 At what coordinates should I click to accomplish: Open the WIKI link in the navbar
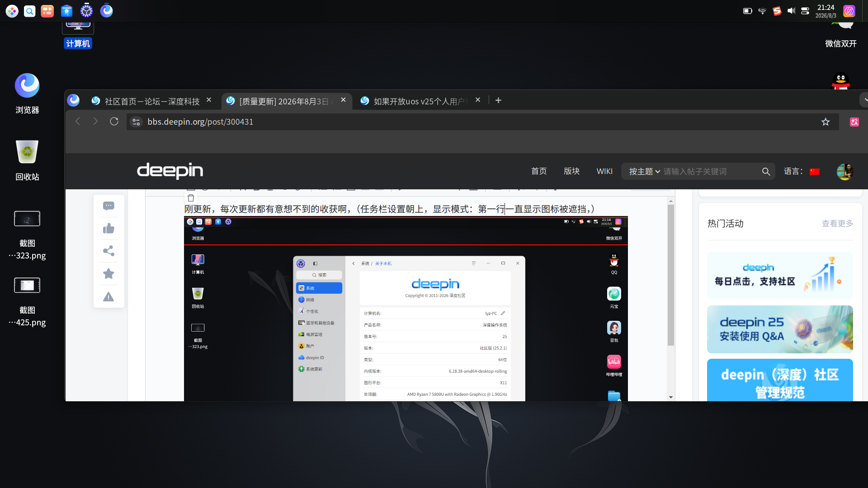point(604,171)
